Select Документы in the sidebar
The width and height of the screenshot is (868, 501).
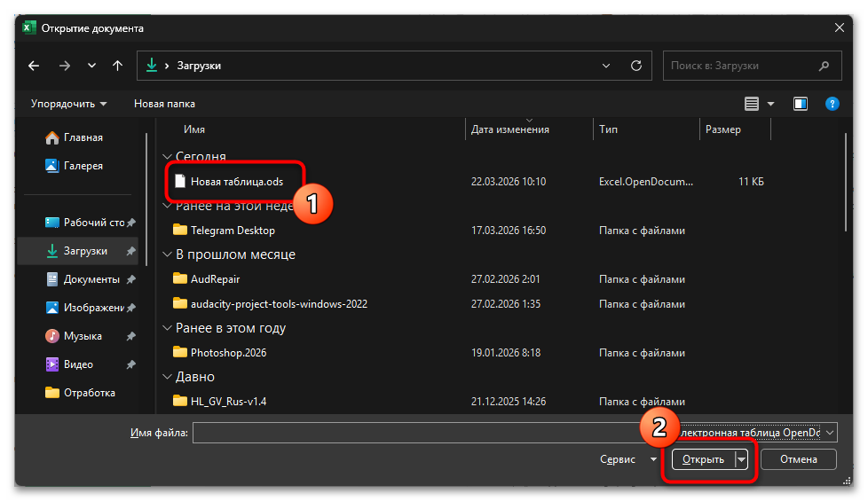pyautogui.click(x=91, y=279)
